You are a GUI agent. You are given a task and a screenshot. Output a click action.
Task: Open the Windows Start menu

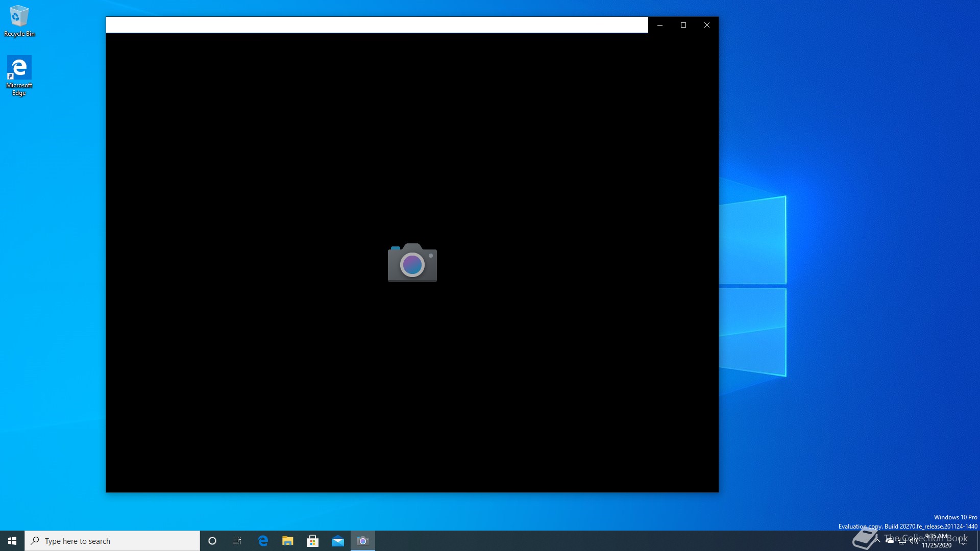click(12, 541)
